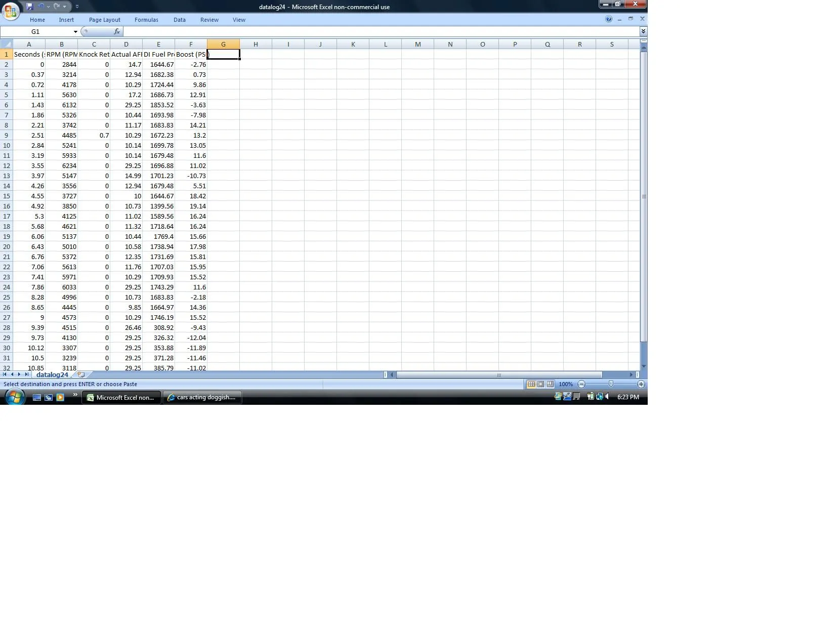Open the Formulas ribbon tab

pos(146,20)
